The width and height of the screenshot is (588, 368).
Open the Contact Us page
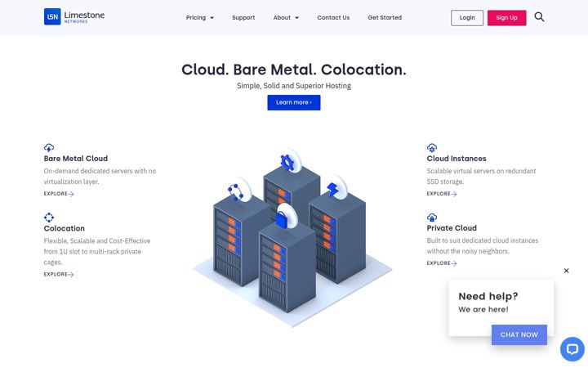[x=333, y=18]
